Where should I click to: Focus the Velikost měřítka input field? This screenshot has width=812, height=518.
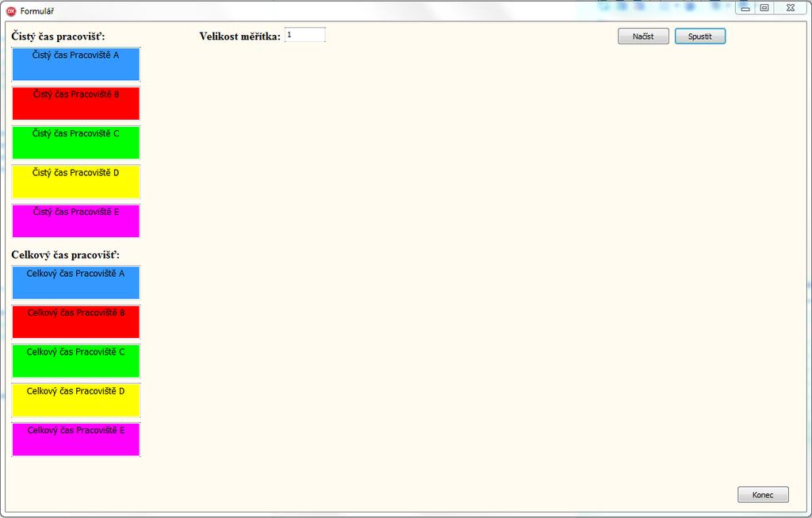click(x=305, y=35)
